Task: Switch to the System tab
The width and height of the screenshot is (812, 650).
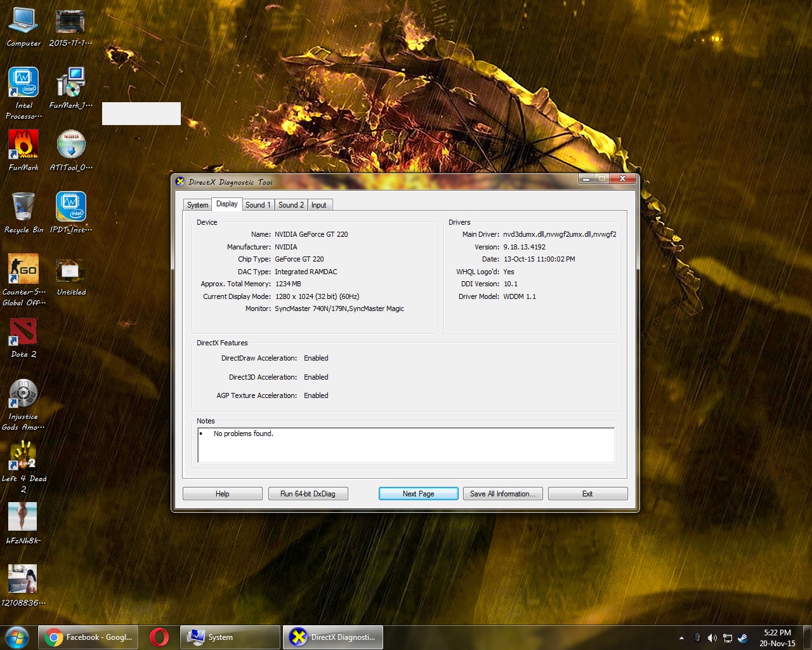Action: tap(197, 205)
